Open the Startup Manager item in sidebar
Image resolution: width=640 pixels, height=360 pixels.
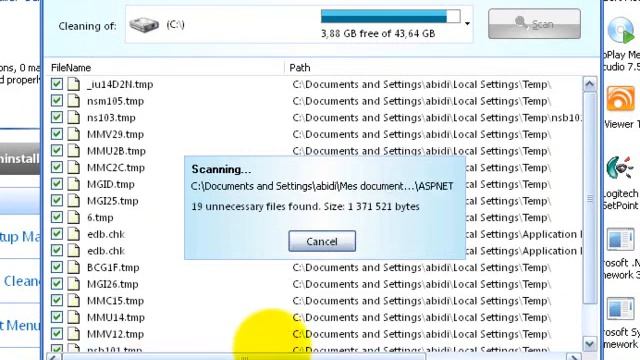20,236
